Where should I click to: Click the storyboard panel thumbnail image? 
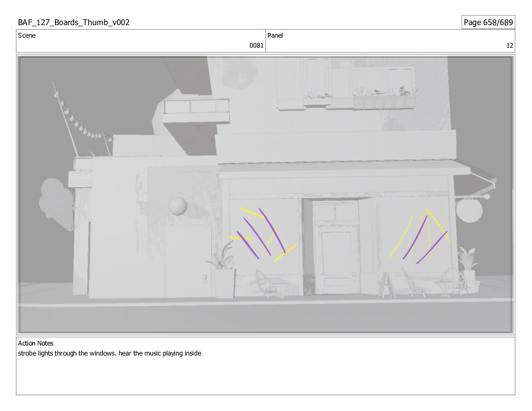click(265, 195)
